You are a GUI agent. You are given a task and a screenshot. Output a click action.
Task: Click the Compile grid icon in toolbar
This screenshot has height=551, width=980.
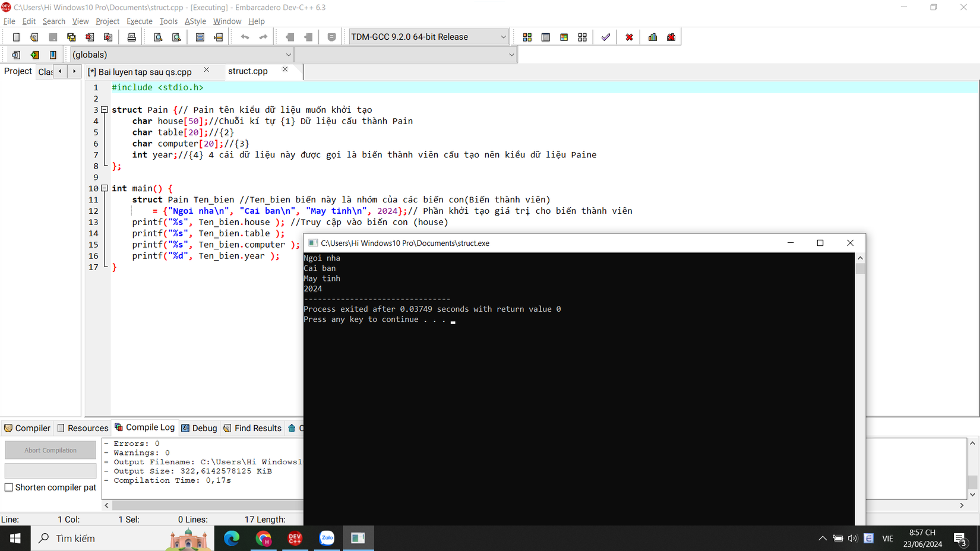527,37
